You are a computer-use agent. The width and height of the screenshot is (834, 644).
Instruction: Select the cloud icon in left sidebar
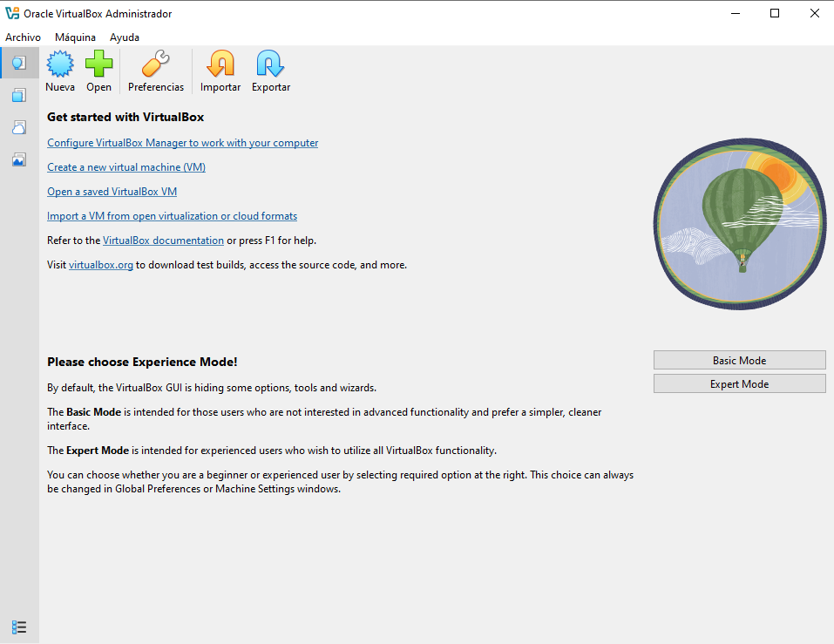point(19,127)
